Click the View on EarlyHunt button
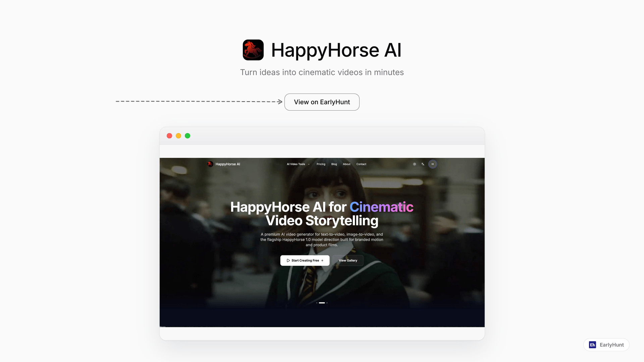Screen dimensions: 644x362 (x=322, y=102)
